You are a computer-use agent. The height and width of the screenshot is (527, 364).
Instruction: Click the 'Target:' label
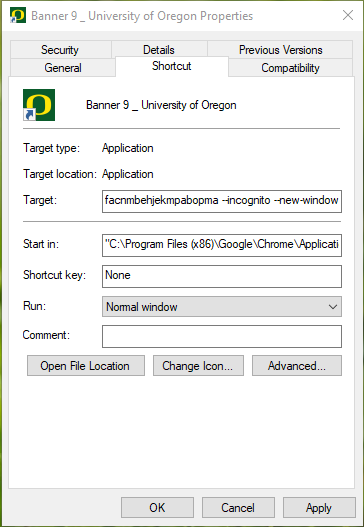tap(40, 200)
